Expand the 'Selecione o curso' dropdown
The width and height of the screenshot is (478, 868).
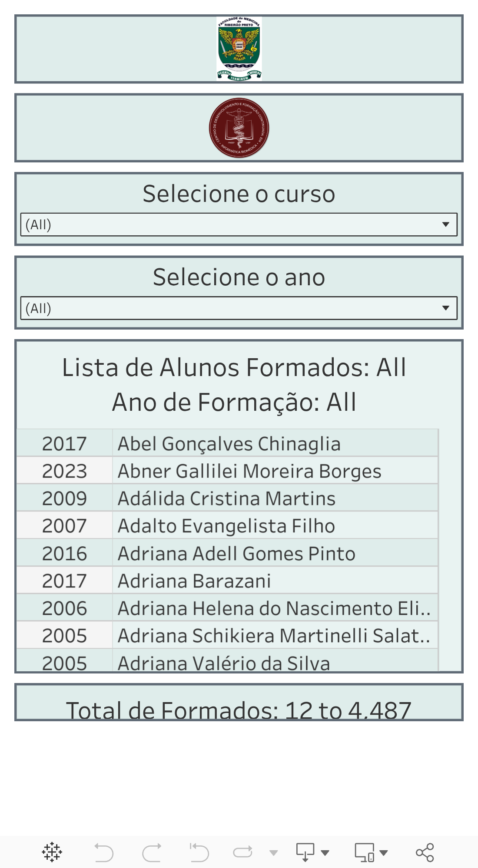(239, 224)
